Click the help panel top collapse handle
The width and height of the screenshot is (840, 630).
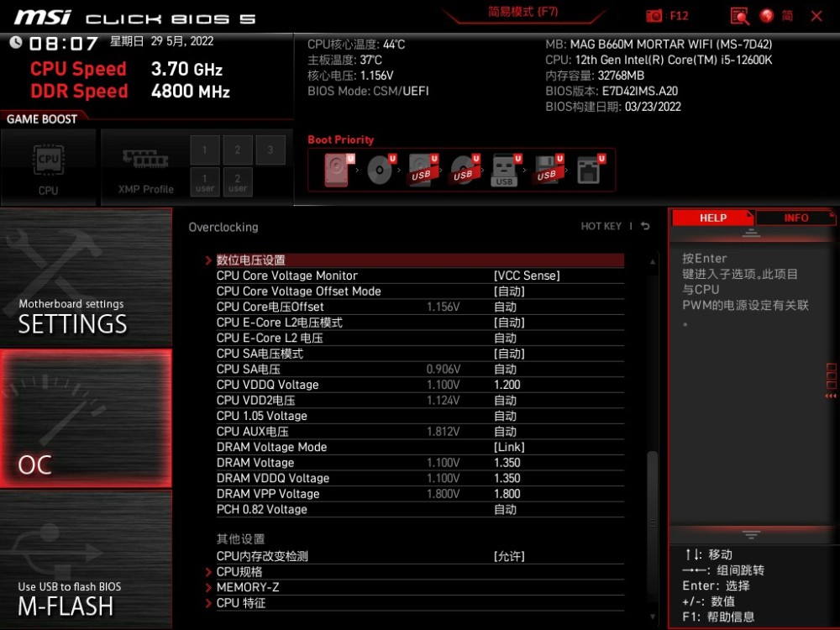pyautogui.click(x=751, y=233)
